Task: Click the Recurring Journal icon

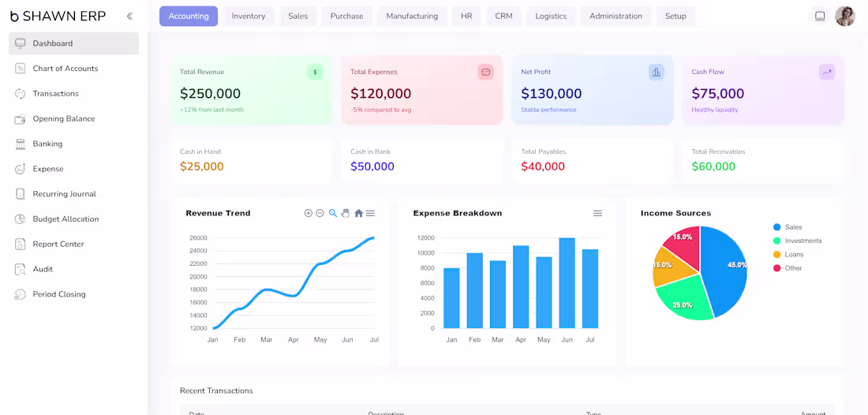Action: 21,194
